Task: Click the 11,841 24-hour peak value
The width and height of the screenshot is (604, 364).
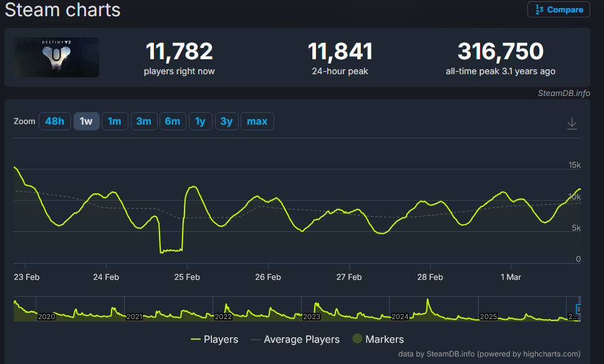Action: click(340, 51)
